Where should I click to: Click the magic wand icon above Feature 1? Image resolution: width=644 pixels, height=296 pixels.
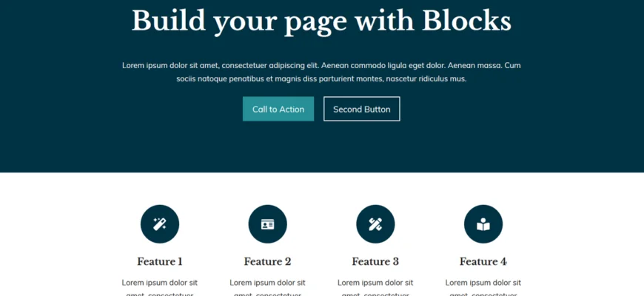click(160, 224)
